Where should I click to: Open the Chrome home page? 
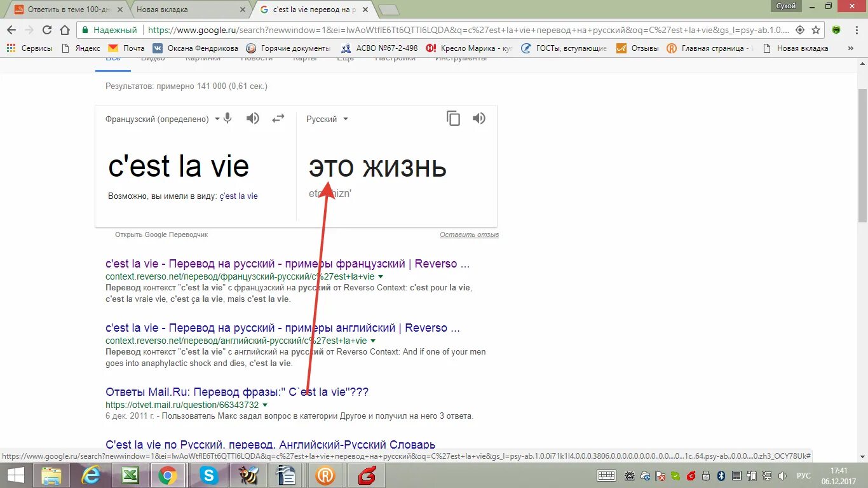[x=64, y=30]
